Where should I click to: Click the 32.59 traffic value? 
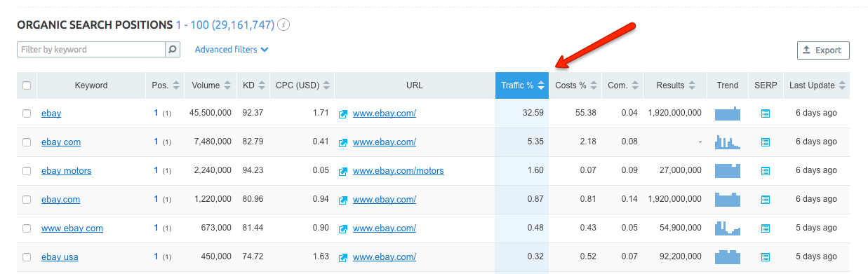533,114
